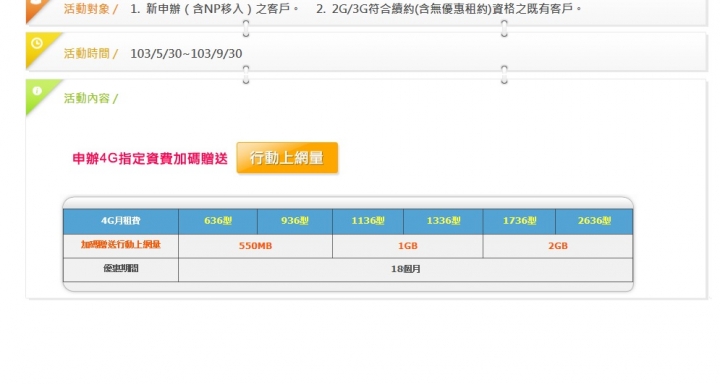
Task: Click the date range 103/5/30~103/9/30
Action: click(186, 54)
